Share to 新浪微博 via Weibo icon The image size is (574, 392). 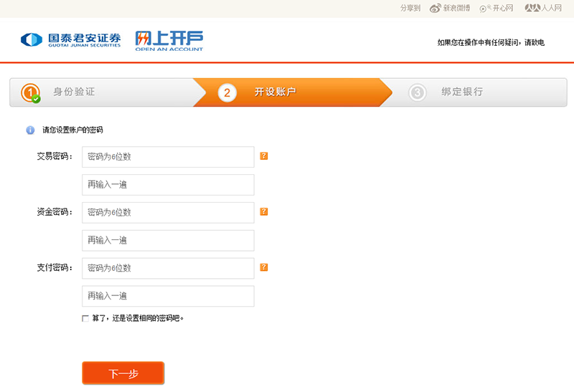[435, 9]
